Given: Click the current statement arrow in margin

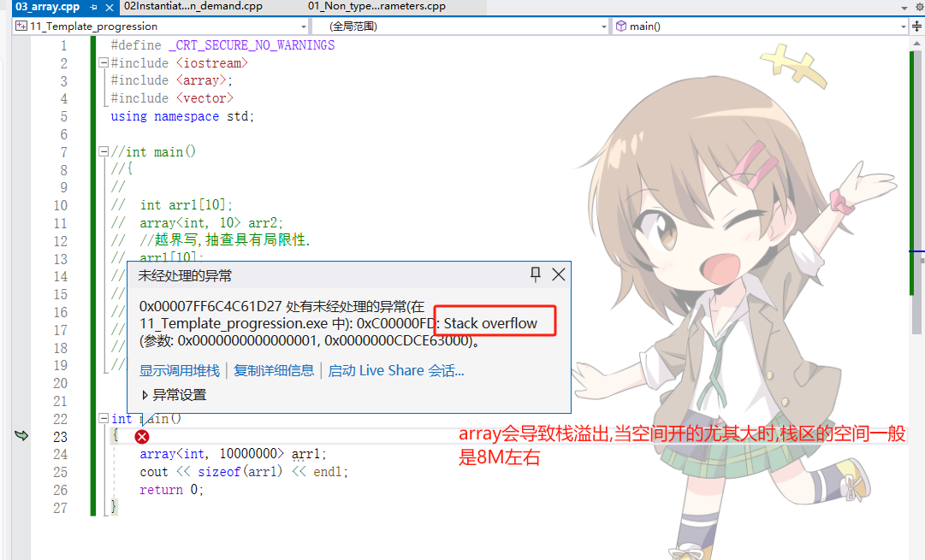Looking at the screenshot, I should (x=21, y=436).
